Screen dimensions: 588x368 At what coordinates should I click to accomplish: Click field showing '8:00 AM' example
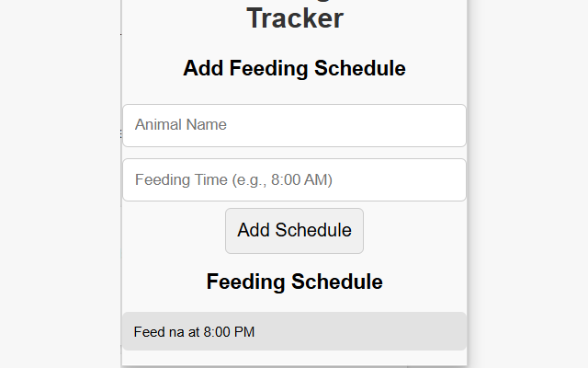[x=294, y=179]
